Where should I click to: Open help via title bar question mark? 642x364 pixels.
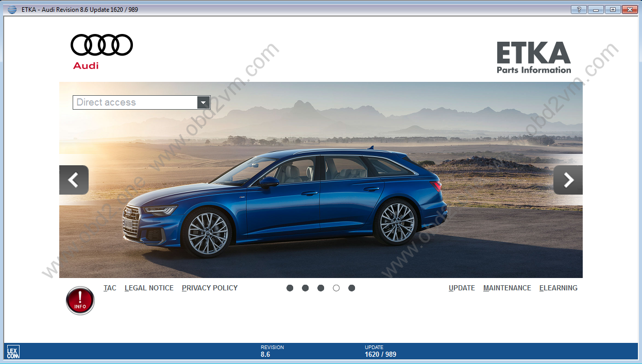coord(579,9)
